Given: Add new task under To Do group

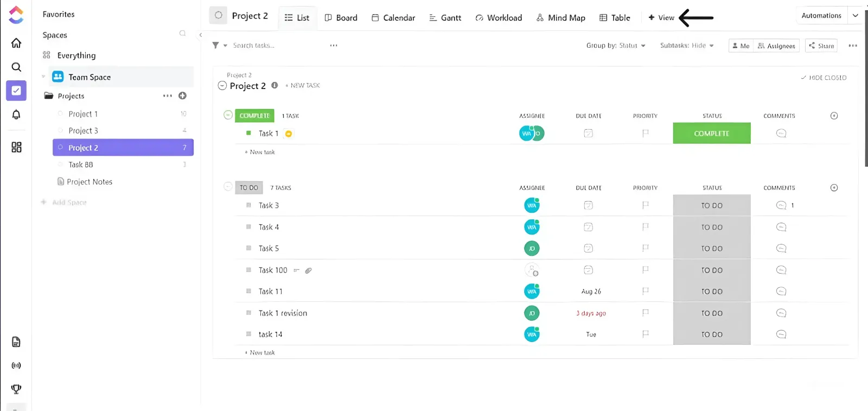Looking at the screenshot, I should pos(260,352).
